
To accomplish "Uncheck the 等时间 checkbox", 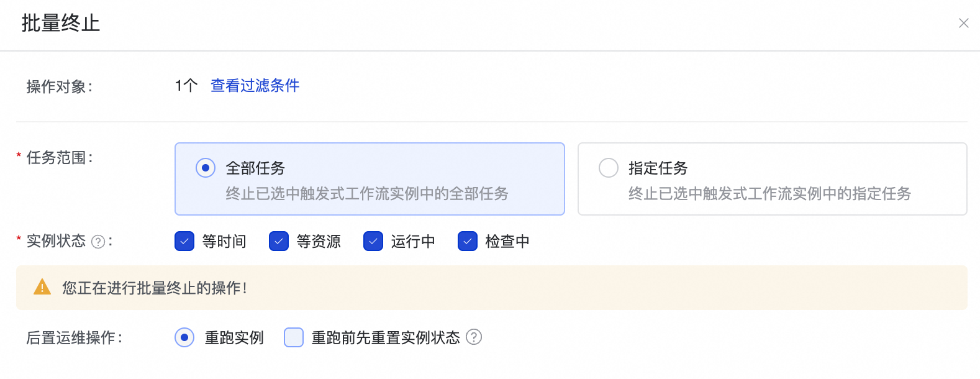I will click(184, 241).
